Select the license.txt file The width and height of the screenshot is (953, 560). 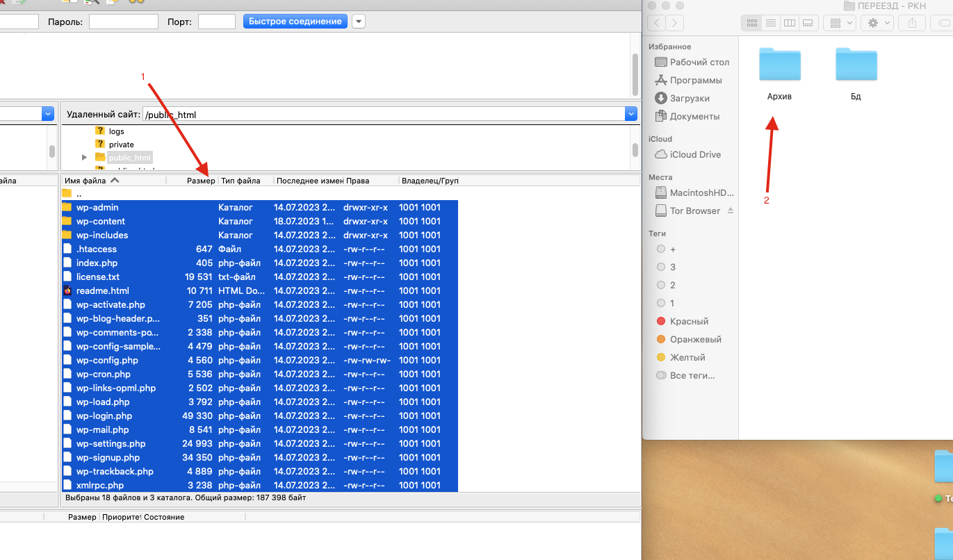[260, 277]
